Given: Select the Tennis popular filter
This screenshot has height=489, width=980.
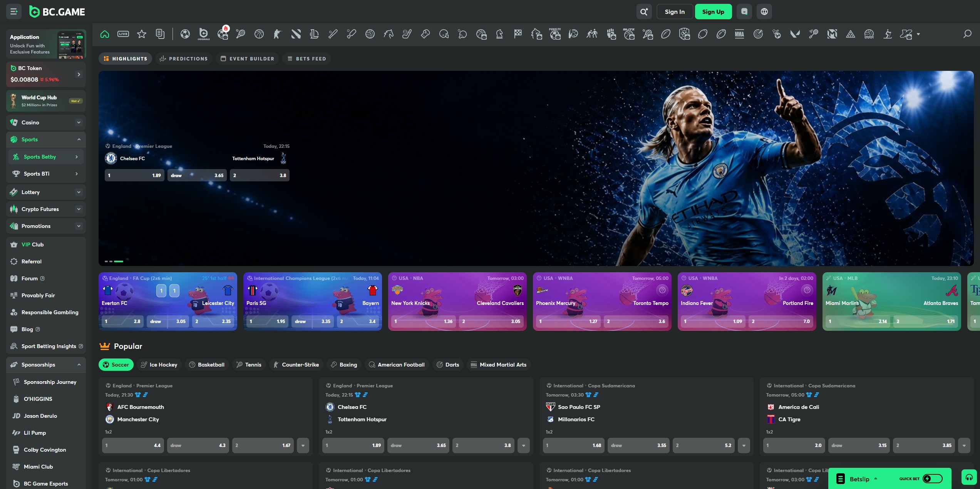Looking at the screenshot, I should pos(249,365).
